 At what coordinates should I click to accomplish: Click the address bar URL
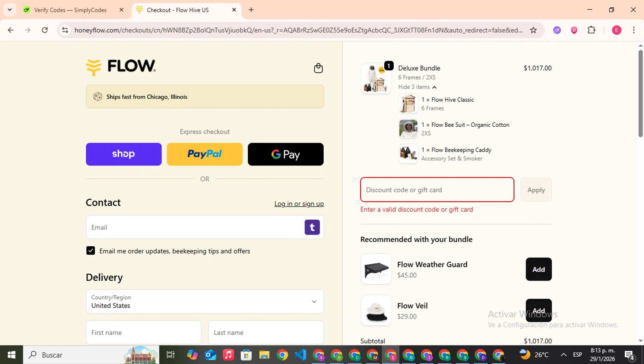[298, 30]
